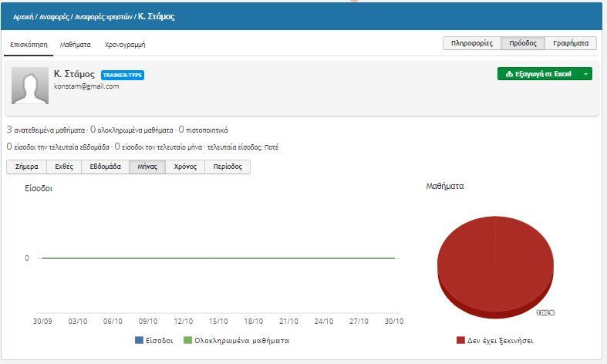This screenshot has height=364, width=607.
Task: Click the 30/09 axis date label
Action: (42, 322)
